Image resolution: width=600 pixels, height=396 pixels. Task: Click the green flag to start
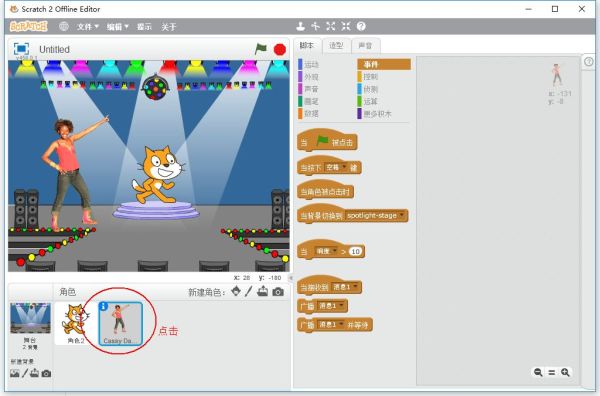[x=261, y=49]
